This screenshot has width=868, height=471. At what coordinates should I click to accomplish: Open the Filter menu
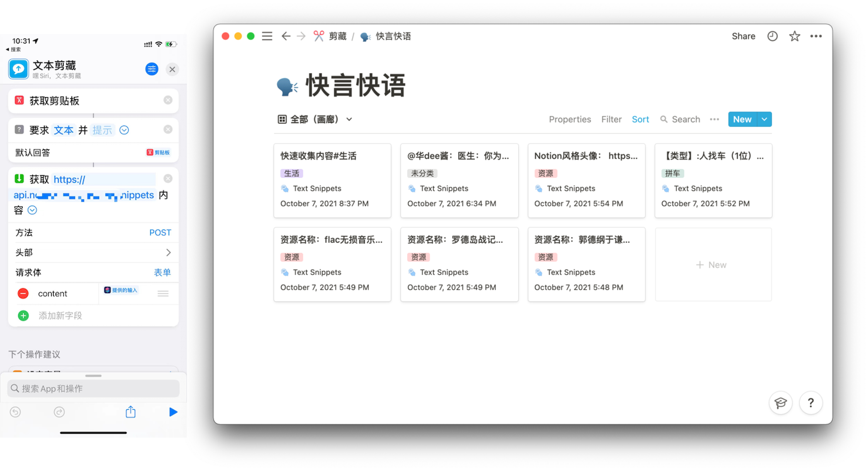(611, 119)
